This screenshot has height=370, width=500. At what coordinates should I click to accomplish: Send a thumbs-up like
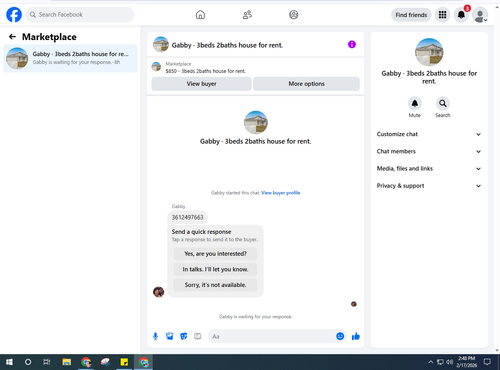356,336
